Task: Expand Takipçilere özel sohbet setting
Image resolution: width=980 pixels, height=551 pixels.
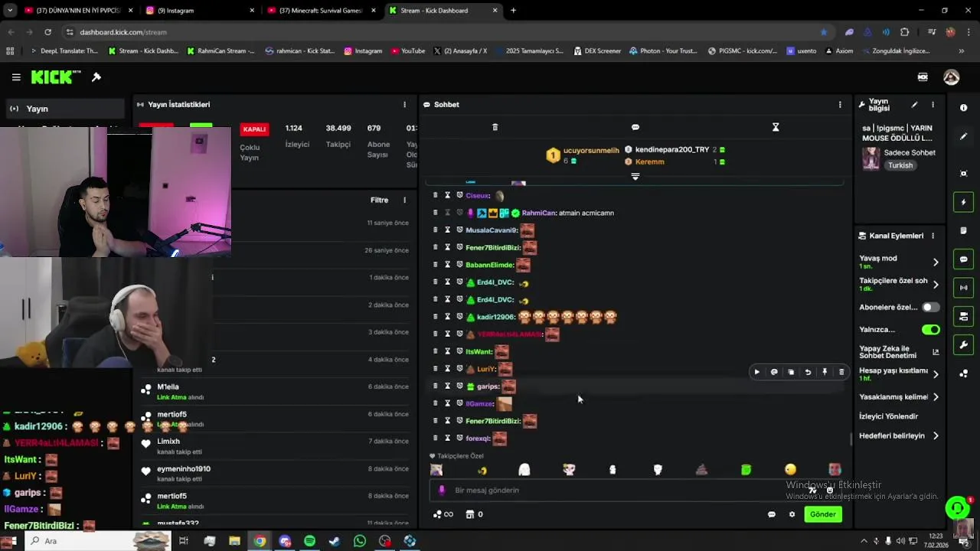Action: click(936, 285)
